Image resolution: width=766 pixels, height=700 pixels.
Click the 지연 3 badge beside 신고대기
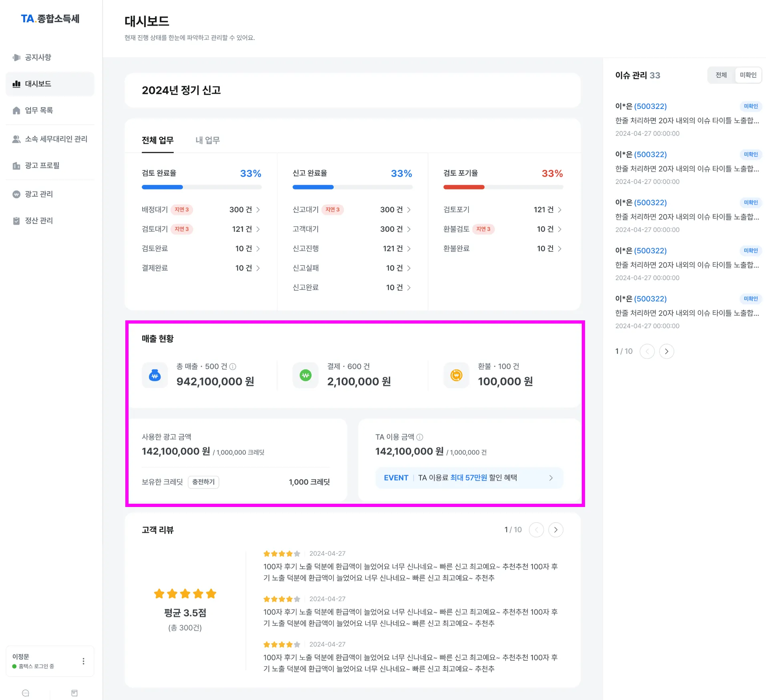pos(332,209)
